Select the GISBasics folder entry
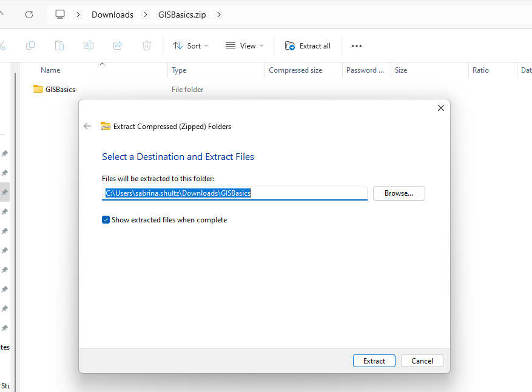Image resolution: width=532 pixels, height=392 pixels. click(60, 90)
